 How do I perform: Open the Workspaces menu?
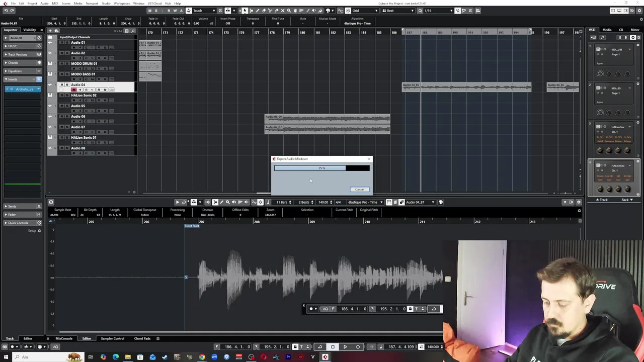(122, 4)
